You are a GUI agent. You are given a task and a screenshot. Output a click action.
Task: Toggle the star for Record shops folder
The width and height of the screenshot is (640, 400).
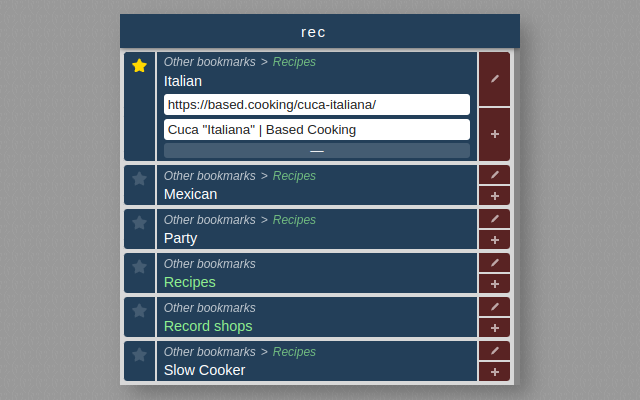pyautogui.click(x=139, y=311)
